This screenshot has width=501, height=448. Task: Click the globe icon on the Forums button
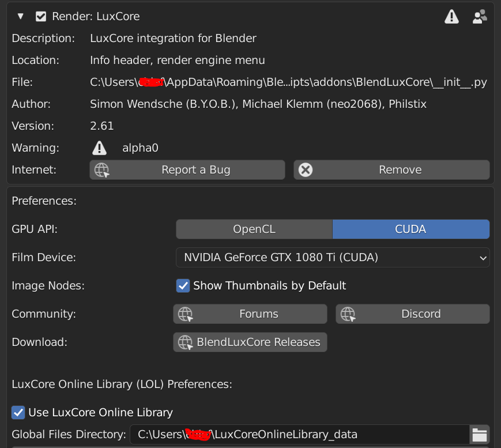tap(186, 314)
